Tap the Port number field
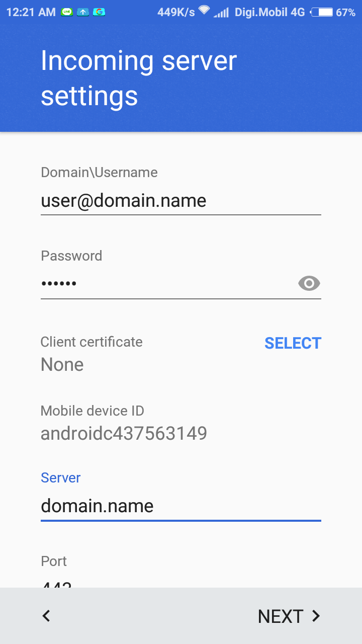 [x=180, y=584]
